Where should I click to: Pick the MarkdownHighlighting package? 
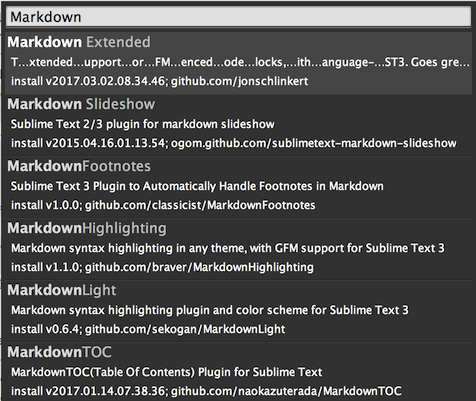[x=239, y=248]
